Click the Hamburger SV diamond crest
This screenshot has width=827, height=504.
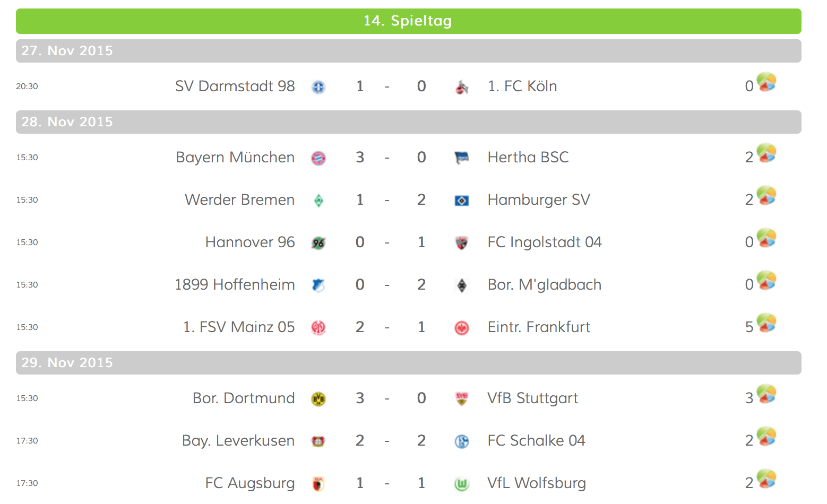(462, 201)
